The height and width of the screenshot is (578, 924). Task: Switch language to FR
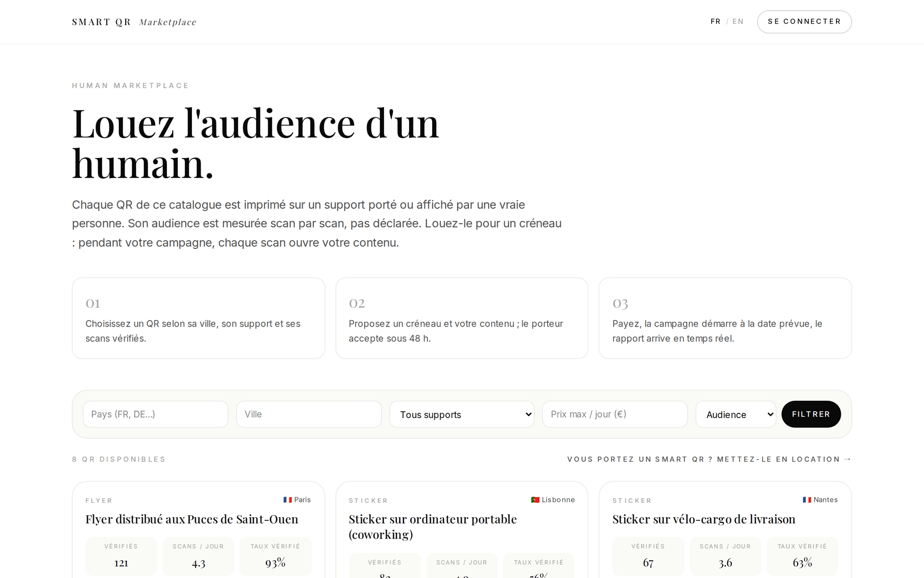[x=716, y=22]
